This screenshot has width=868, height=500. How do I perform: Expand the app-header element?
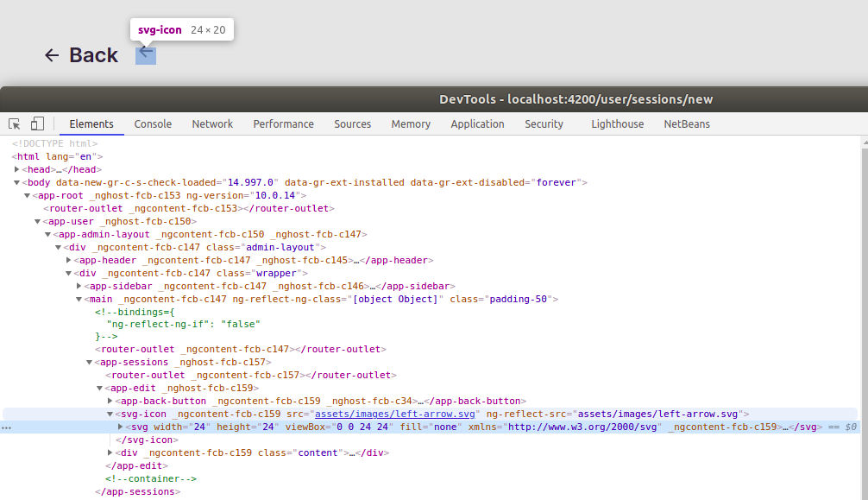pos(70,260)
